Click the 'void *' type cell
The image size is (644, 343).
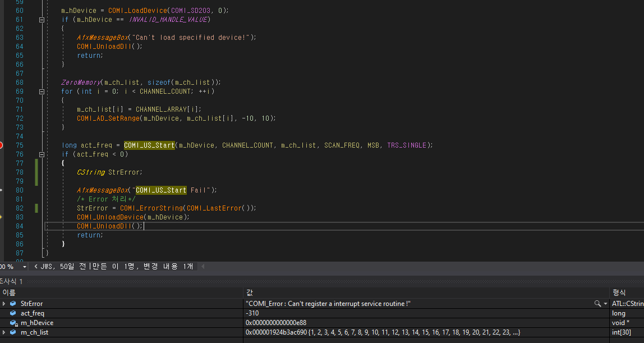coord(620,323)
